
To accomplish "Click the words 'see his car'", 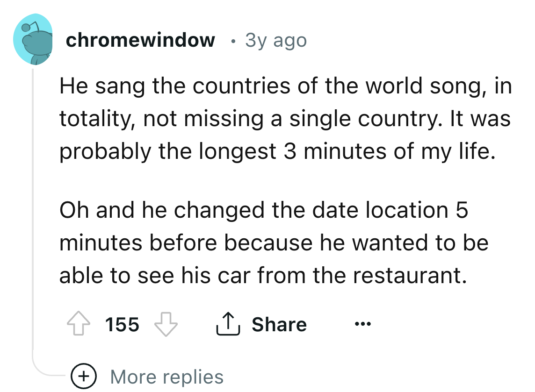I will [186, 276].
